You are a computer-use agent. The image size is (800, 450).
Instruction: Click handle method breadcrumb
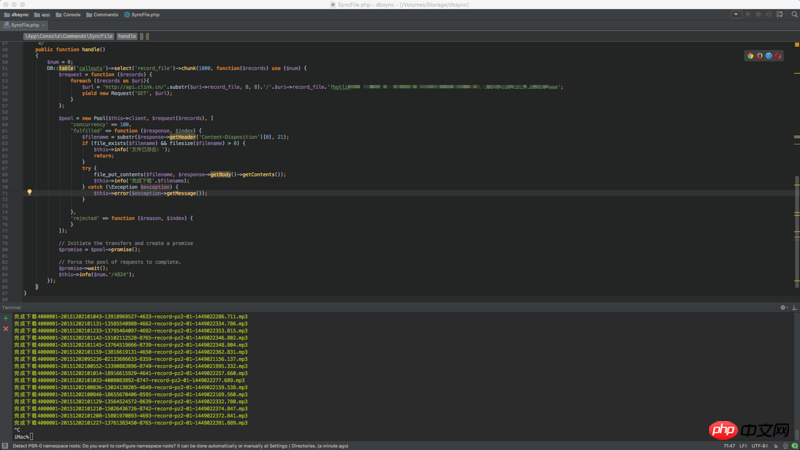pos(127,36)
